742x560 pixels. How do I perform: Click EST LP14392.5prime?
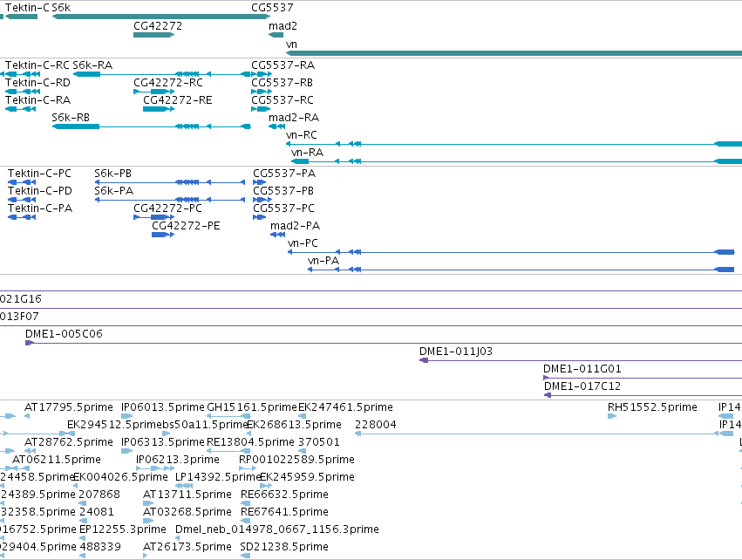(184, 487)
